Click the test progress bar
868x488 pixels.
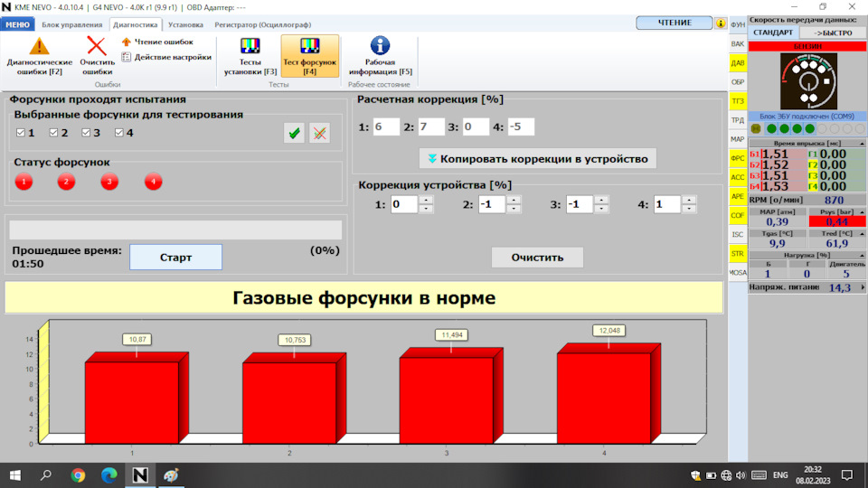pos(175,230)
